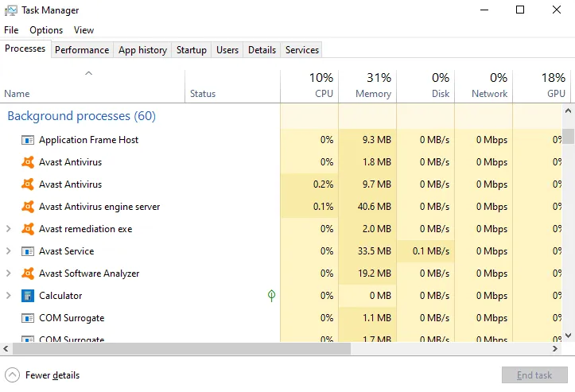
Task: Click the 2.0 MB memory value
Action: [377, 229]
